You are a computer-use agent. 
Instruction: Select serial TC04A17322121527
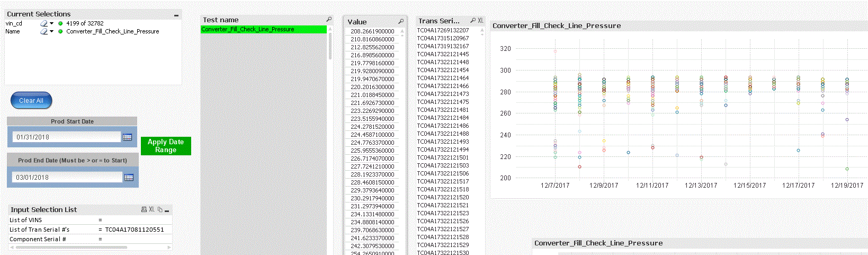pos(443,229)
